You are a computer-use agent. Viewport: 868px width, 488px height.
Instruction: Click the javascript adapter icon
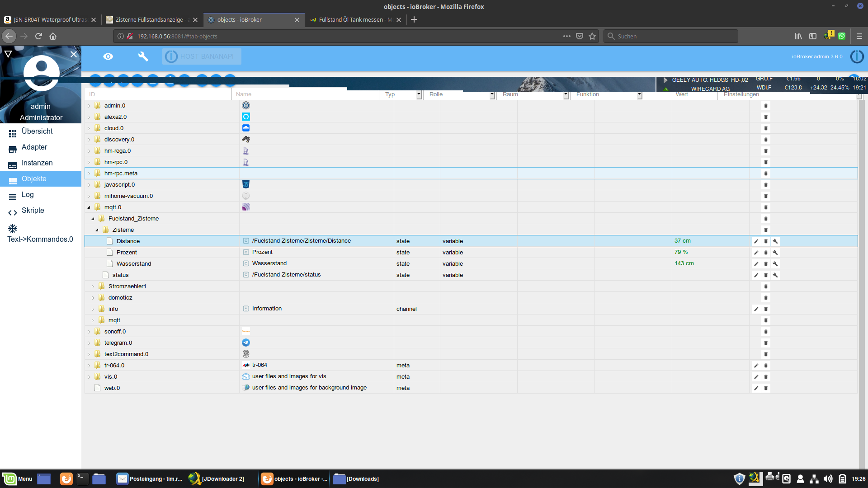(x=245, y=184)
